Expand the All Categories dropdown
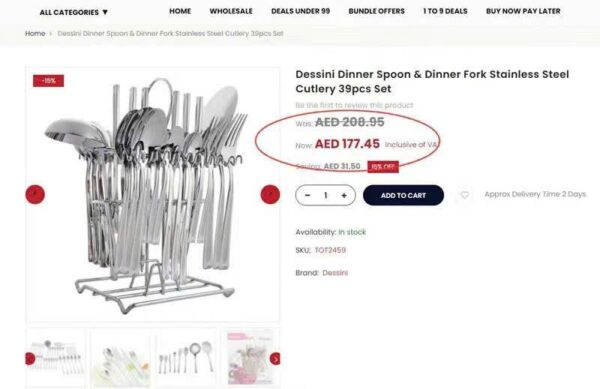Screen dimensions: 600x389 click(73, 12)
